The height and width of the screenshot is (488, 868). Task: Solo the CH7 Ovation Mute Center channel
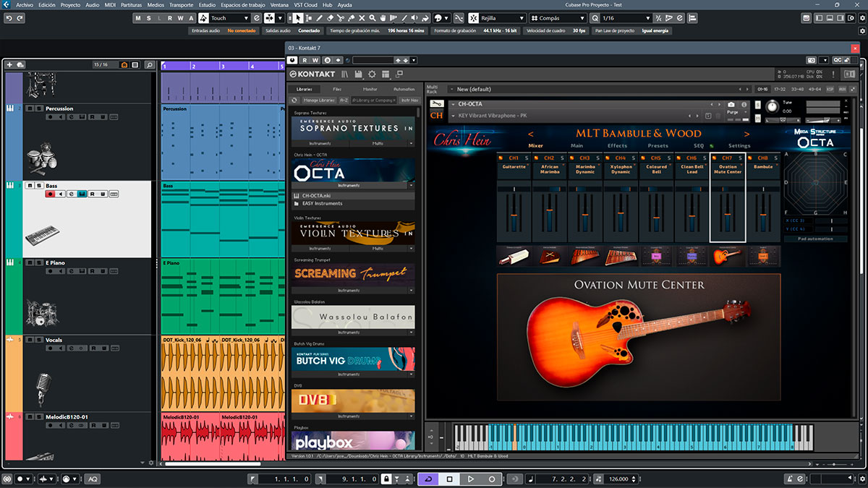click(741, 158)
